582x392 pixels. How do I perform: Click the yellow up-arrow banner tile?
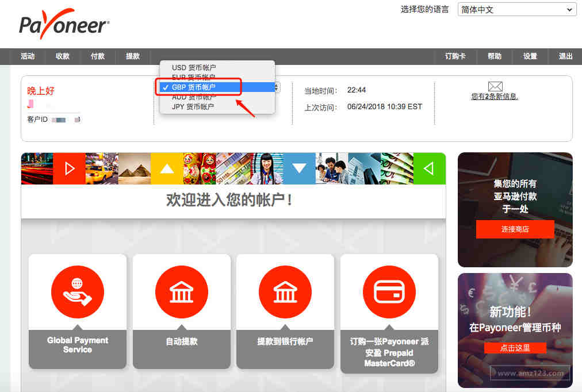tap(167, 168)
